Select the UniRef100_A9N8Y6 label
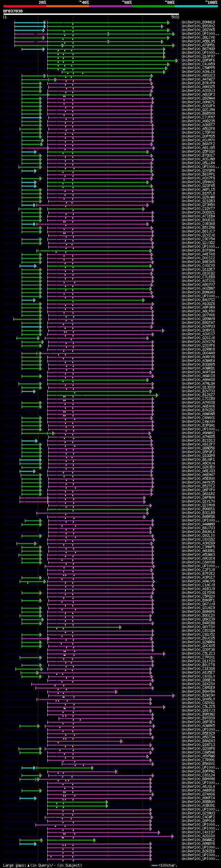This screenshot has height=868, width=221. [198, 843]
